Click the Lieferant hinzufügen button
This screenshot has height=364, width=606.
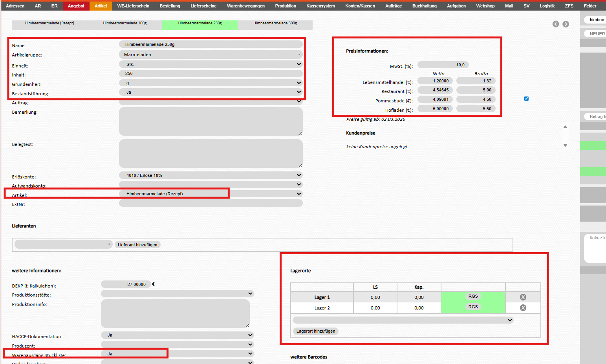point(137,245)
